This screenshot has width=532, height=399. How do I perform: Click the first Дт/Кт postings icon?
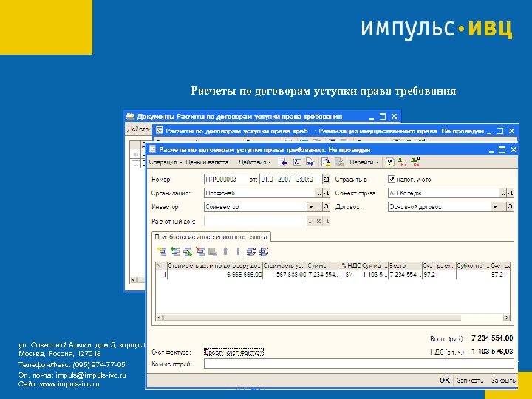(402, 162)
